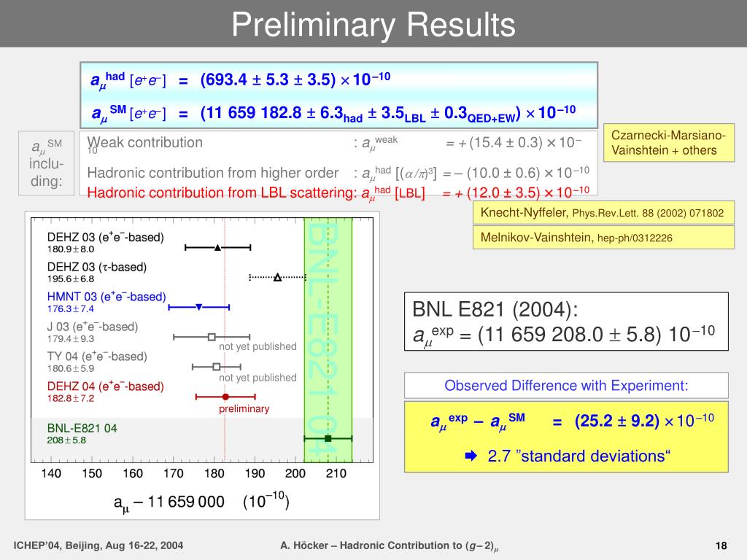The width and height of the screenshot is (747, 560).
Task: Click the Knecht-Nyffeler Phys.Rev.Lett. reference
Action: click(x=603, y=213)
